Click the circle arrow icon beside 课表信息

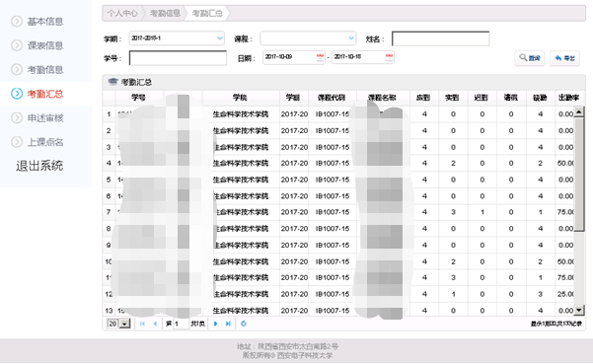[x=17, y=45]
